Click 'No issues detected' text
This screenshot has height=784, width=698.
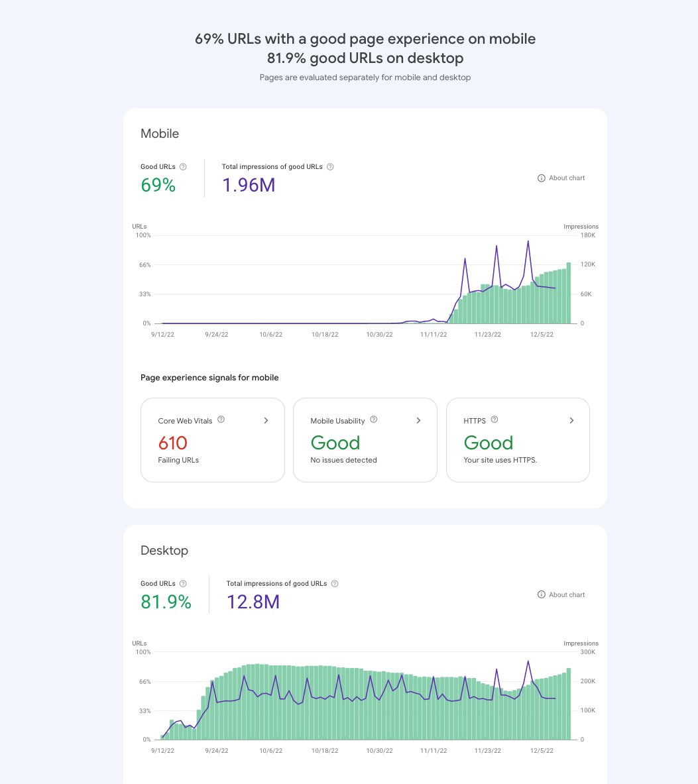point(343,460)
